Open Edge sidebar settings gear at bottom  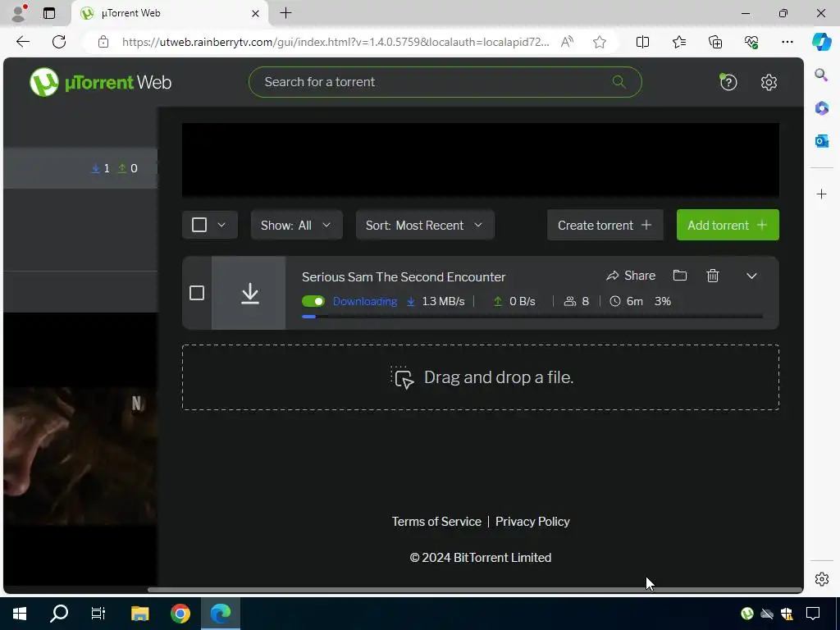coord(822,579)
